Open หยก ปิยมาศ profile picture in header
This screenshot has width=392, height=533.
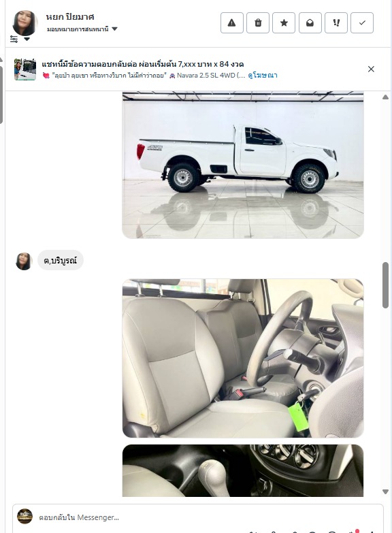(x=24, y=22)
